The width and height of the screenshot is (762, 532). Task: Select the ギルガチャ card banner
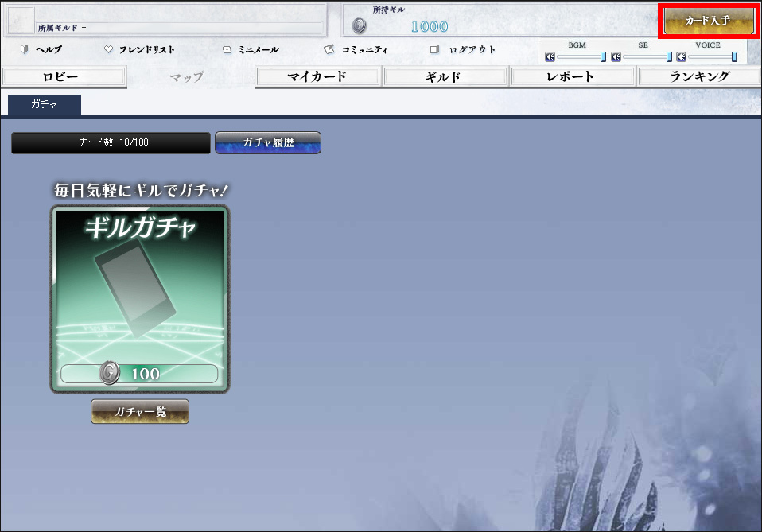[x=140, y=298]
